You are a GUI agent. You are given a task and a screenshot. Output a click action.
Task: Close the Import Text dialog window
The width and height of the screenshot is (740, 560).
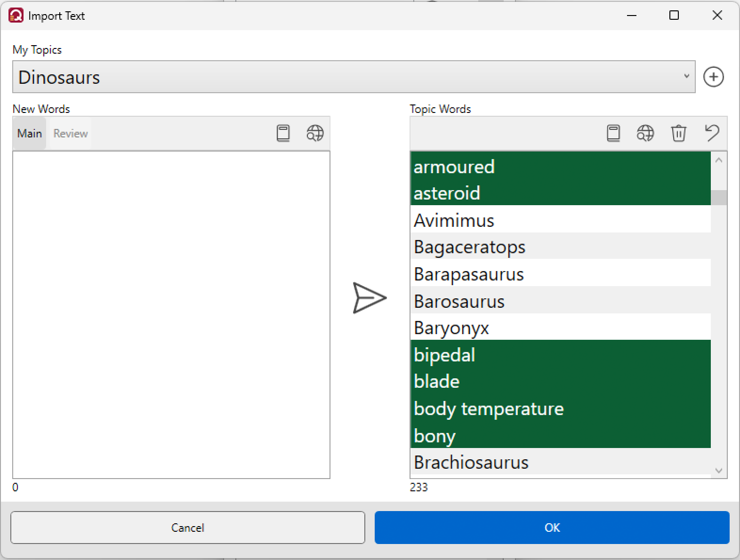pyautogui.click(x=717, y=16)
